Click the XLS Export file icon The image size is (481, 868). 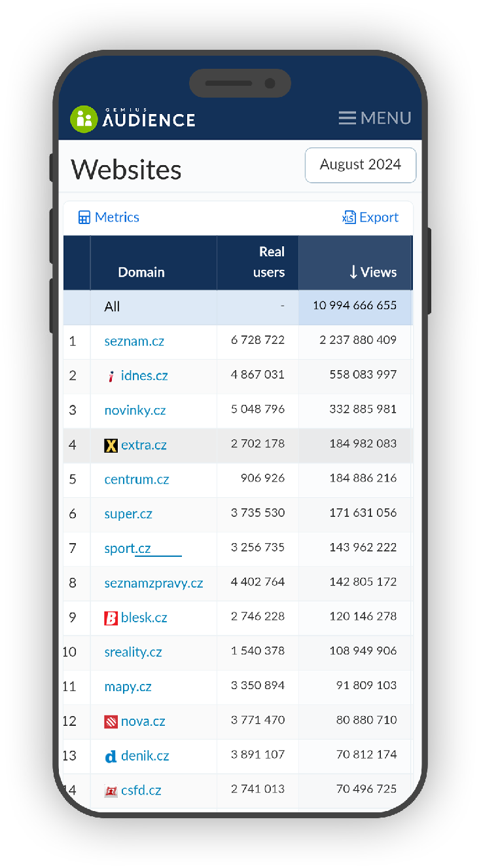[349, 217]
